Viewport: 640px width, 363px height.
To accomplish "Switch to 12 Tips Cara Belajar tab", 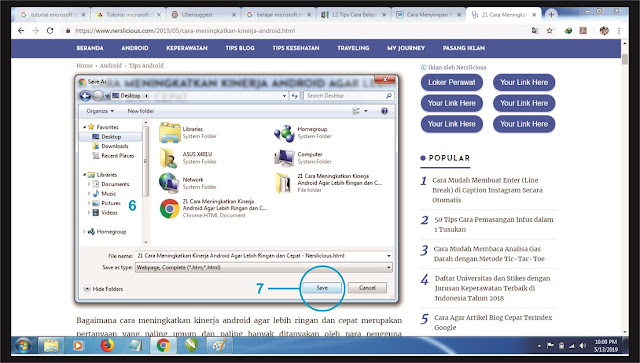I will 354,15.
